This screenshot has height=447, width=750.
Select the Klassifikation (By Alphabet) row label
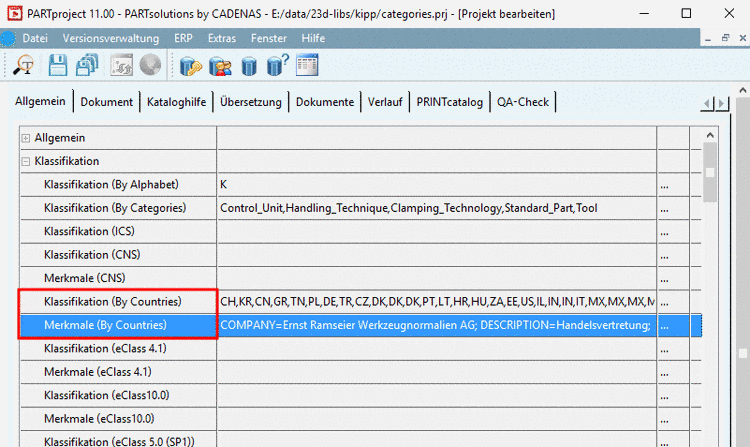pos(111,185)
